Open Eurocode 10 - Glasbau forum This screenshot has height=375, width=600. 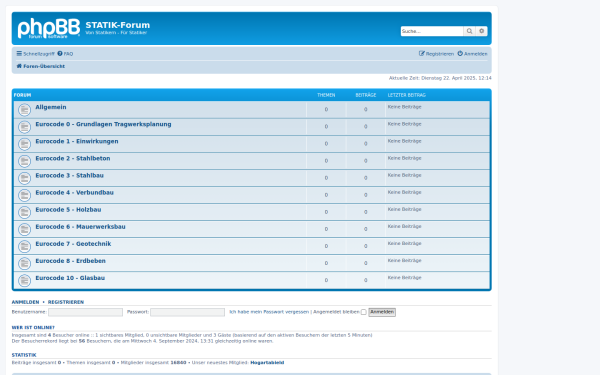70,278
